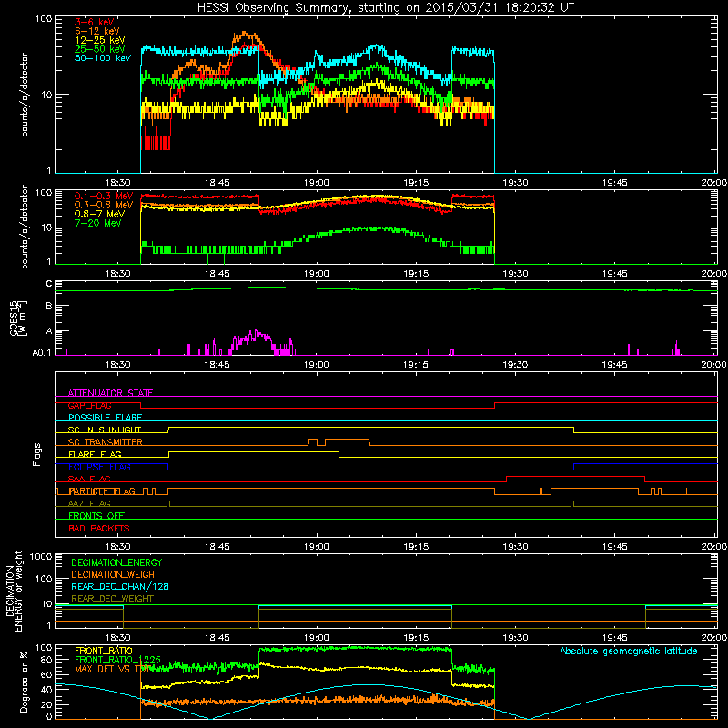Click the 12-25 keV legend entry
This screenshot has height=728, width=728.
click(x=100, y=40)
